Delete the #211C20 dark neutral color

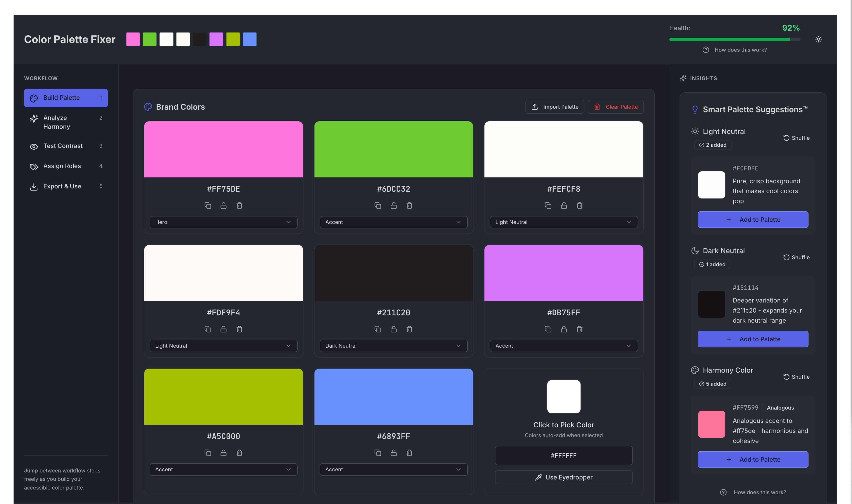409,329
